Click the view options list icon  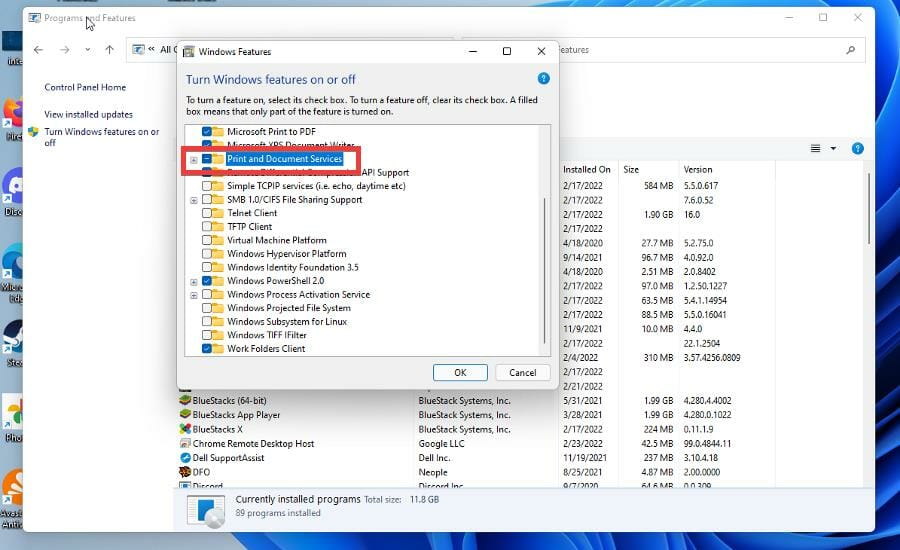[x=815, y=149]
